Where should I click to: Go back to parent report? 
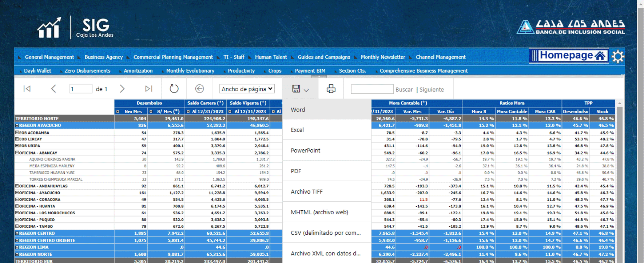tap(199, 89)
